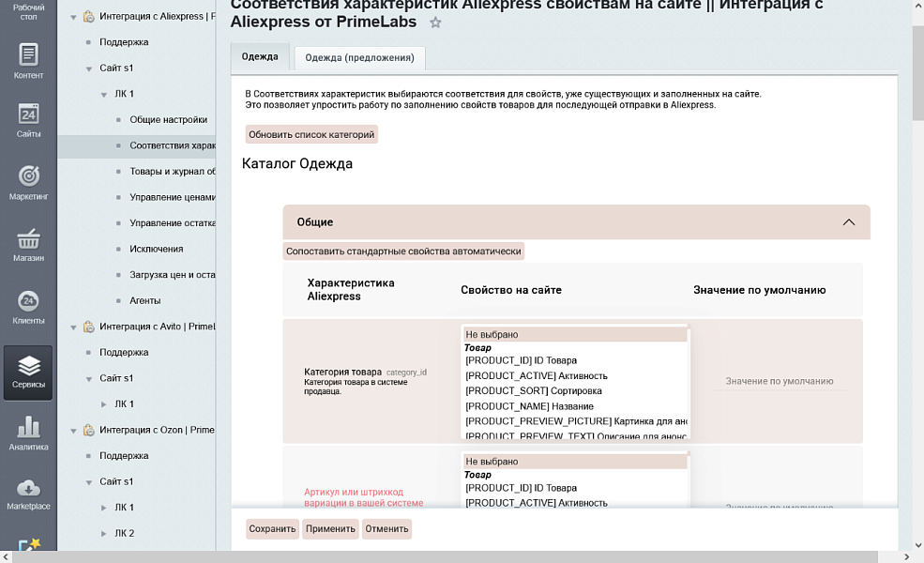The image size is (924, 563).
Task: Click default value field for Категория товара
Action: coord(779,381)
